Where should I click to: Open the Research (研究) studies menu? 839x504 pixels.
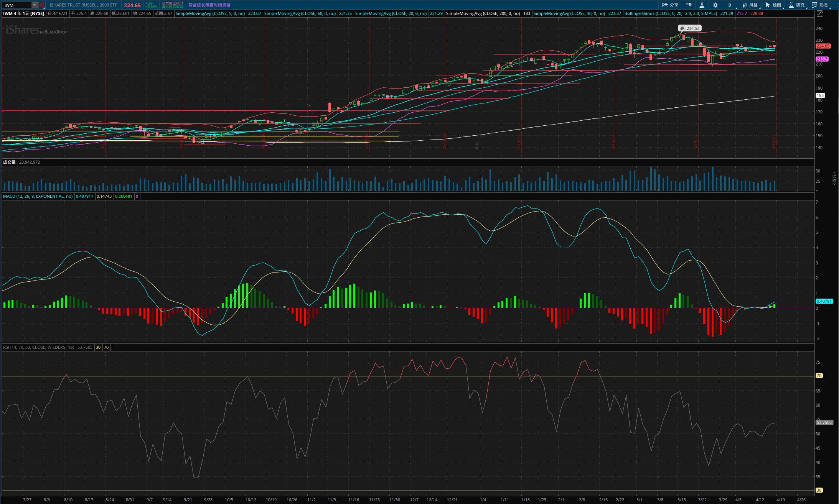click(796, 5)
